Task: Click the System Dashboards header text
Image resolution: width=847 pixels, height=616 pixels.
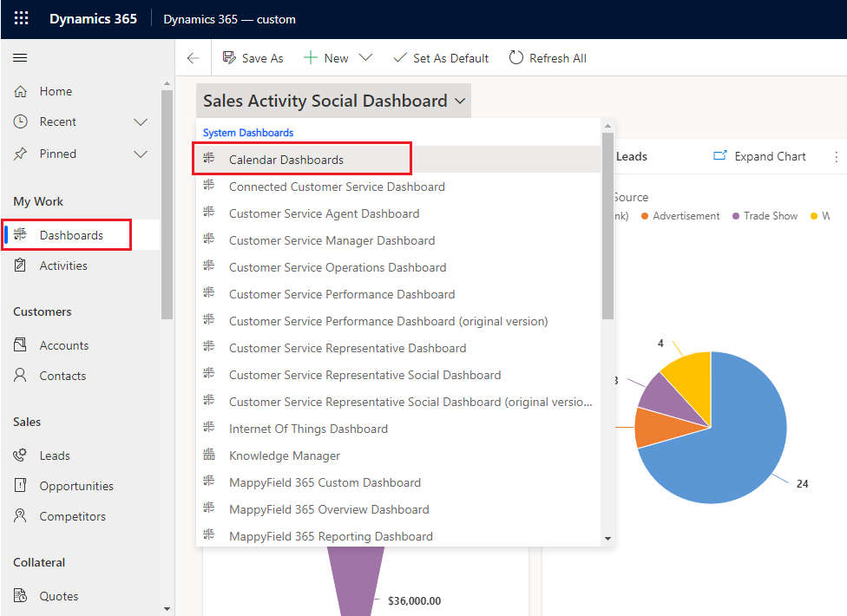Action: pyautogui.click(x=248, y=132)
